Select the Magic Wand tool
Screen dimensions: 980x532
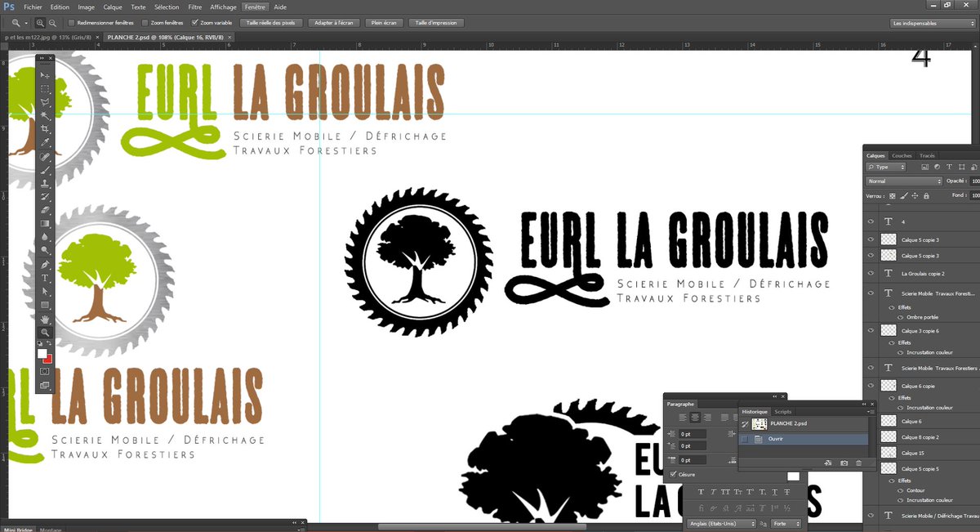click(x=45, y=116)
